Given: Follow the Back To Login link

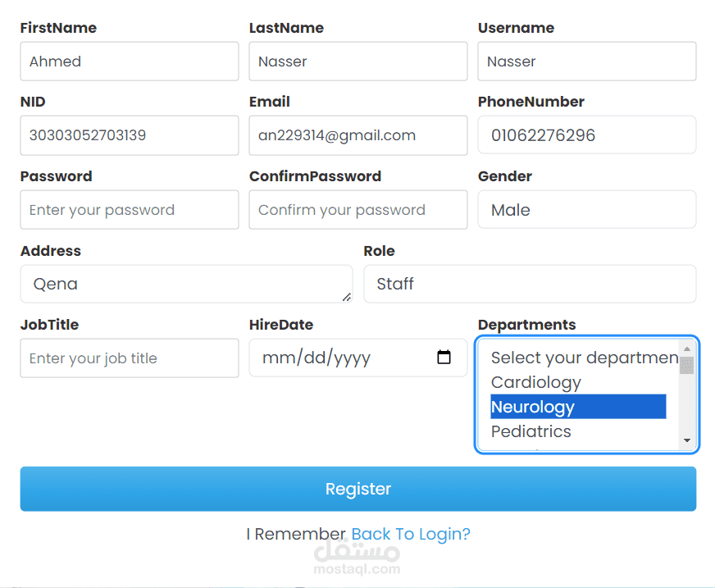Looking at the screenshot, I should 411,534.
